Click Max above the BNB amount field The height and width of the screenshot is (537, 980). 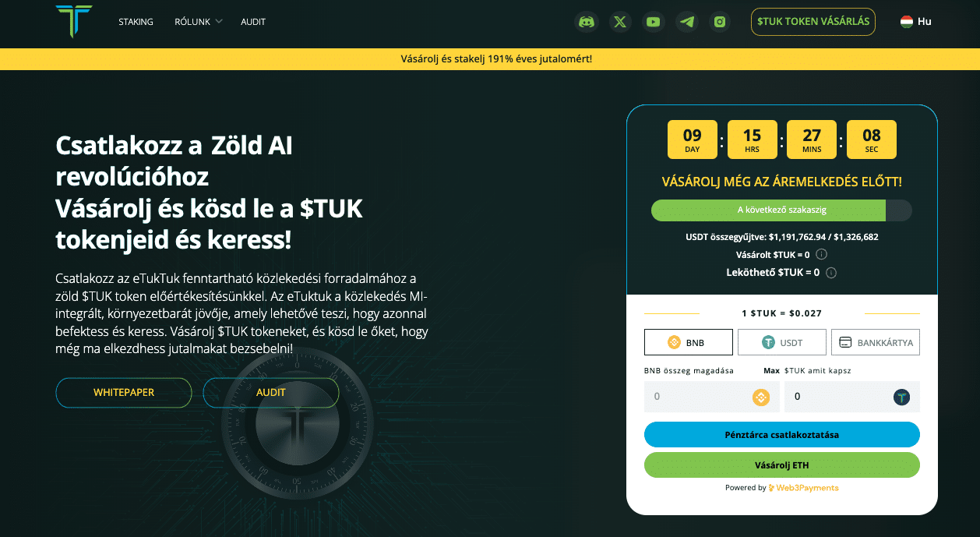click(771, 371)
